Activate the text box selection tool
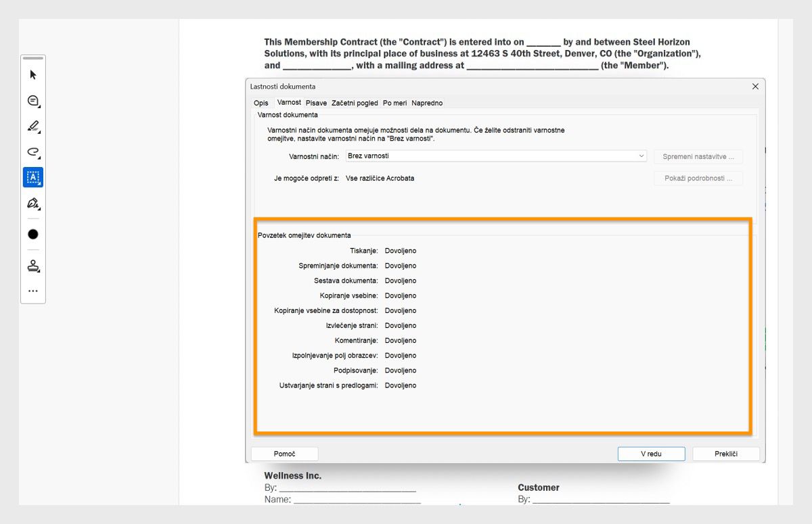Image resolution: width=812 pixels, height=524 pixels. pos(33,177)
